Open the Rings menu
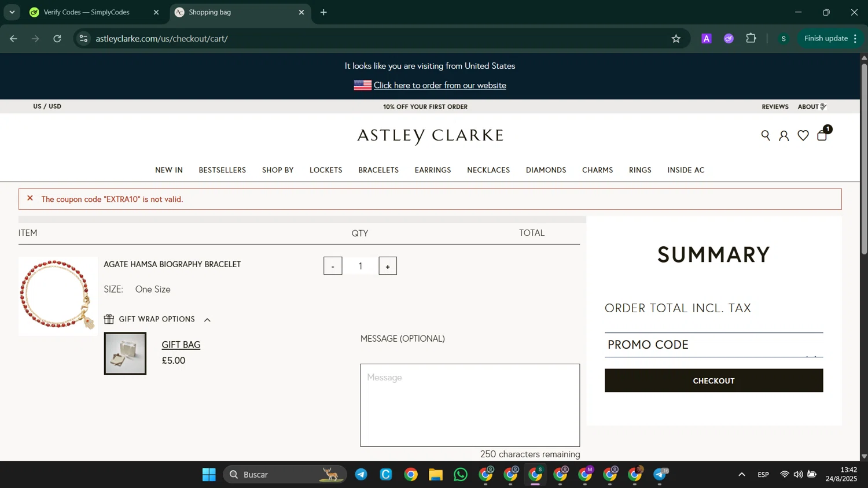This screenshot has height=488, width=868. 640,170
